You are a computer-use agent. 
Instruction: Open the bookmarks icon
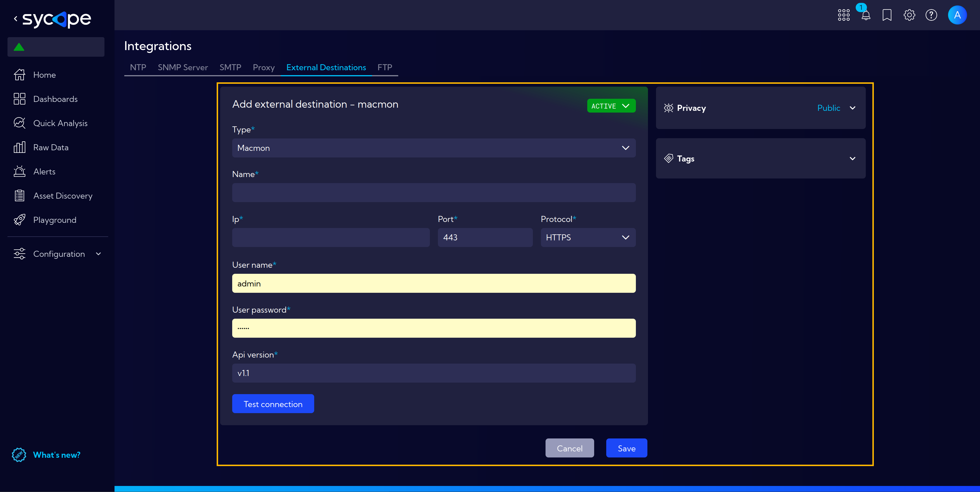(x=887, y=15)
